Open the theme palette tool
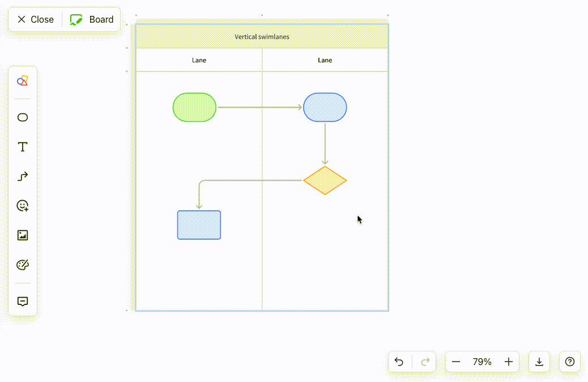The width and height of the screenshot is (588, 382). tap(22, 265)
